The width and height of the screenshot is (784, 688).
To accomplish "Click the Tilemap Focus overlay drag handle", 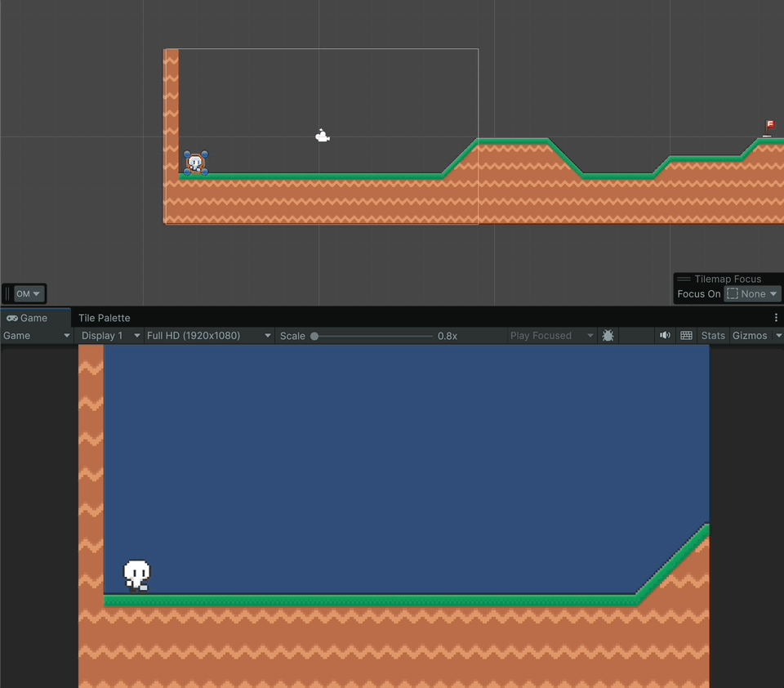I will click(x=684, y=279).
